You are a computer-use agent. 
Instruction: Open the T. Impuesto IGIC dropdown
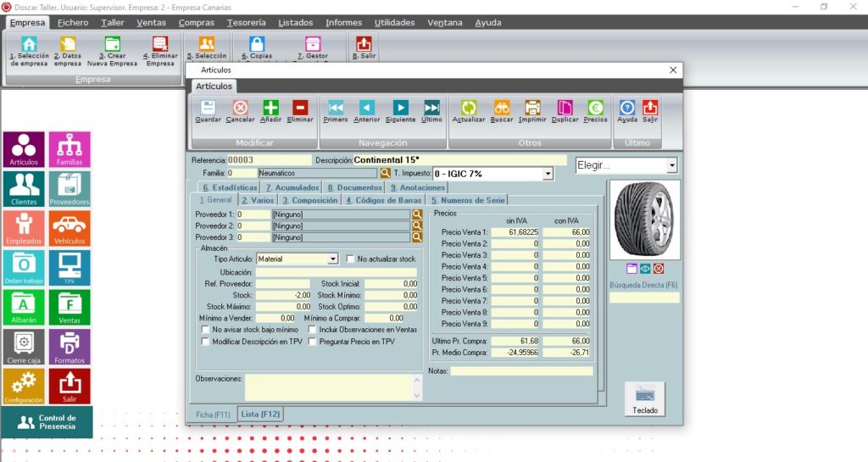pos(548,174)
